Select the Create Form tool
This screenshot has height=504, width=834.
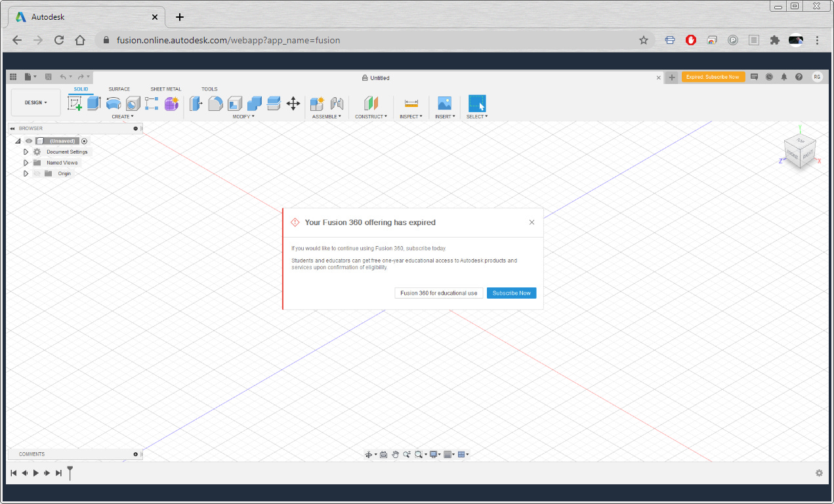pyautogui.click(x=171, y=104)
